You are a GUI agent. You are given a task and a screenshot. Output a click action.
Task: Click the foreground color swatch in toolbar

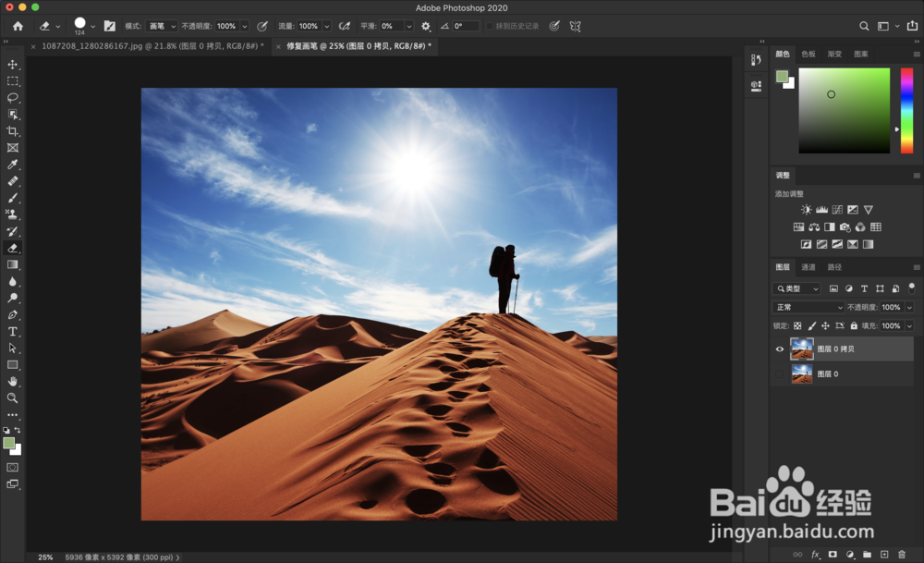(8, 444)
